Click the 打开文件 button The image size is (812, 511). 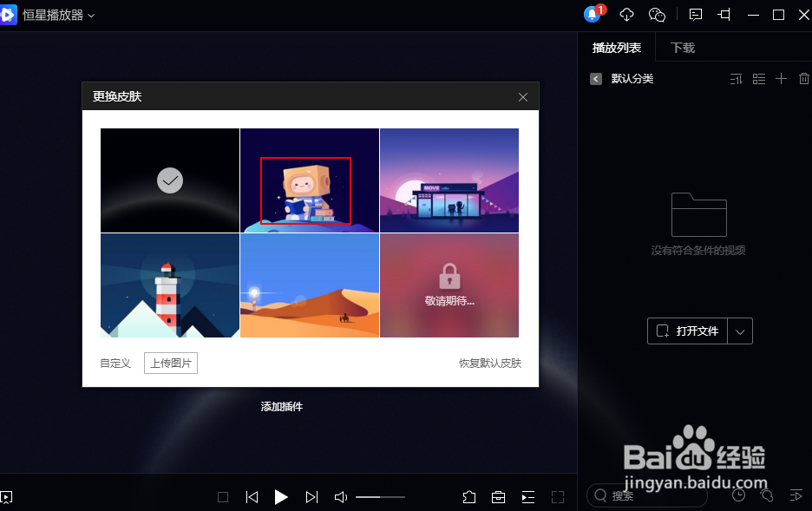687,331
